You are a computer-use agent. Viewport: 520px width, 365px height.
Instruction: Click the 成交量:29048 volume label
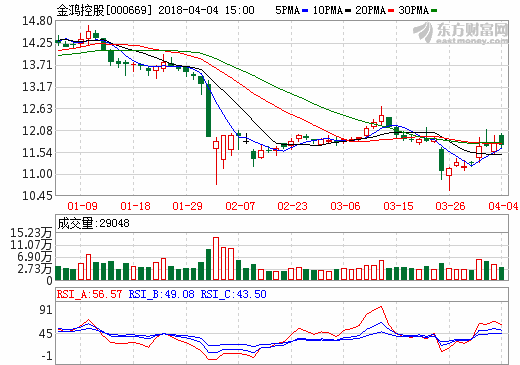93,223
